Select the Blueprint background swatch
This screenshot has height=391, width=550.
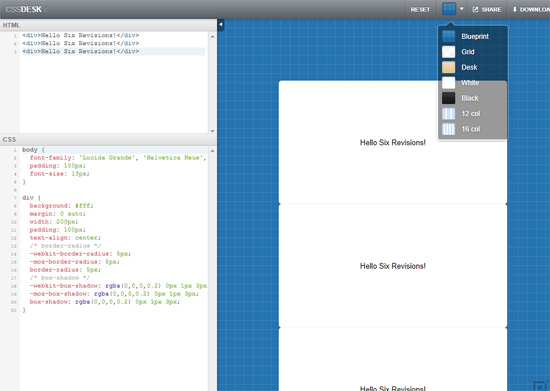click(448, 36)
